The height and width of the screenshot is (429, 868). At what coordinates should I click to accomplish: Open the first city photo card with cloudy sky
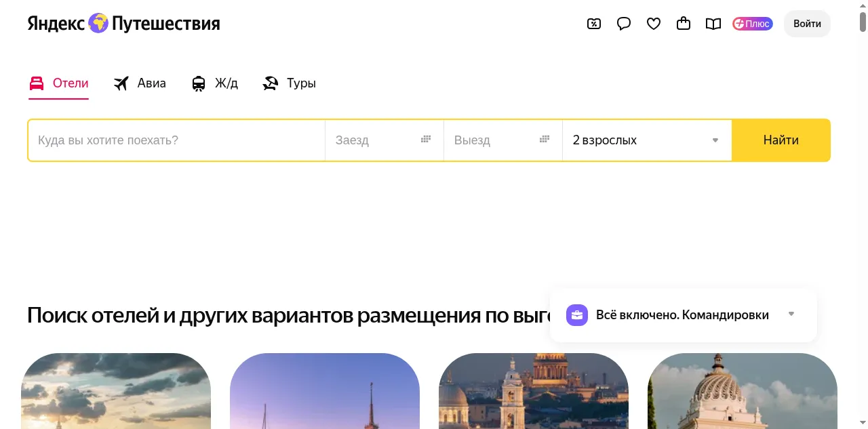(116, 391)
